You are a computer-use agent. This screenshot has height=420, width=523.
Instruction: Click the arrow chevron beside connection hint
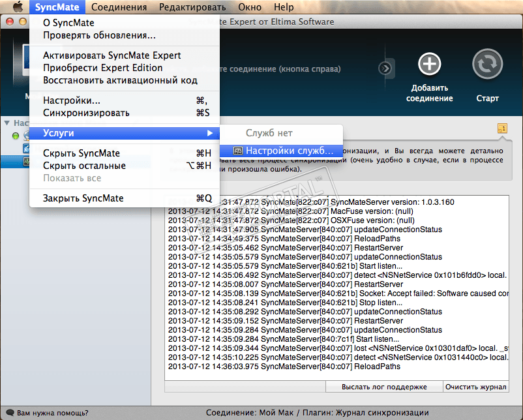[385, 68]
